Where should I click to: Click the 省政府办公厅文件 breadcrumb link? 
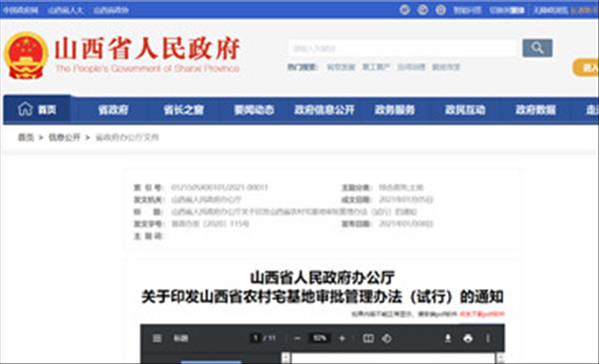pyautogui.click(x=127, y=137)
